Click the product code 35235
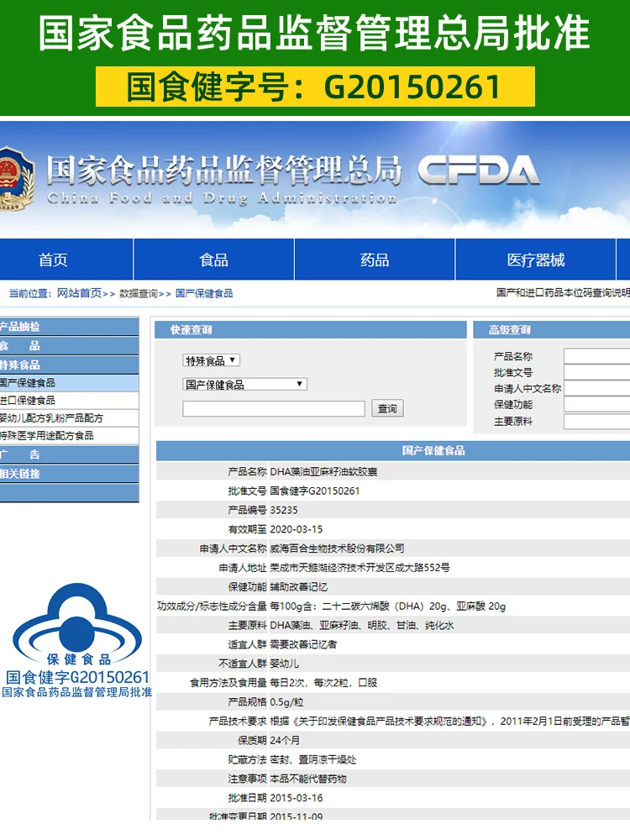This screenshot has height=840, width=630. click(x=284, y=511)
